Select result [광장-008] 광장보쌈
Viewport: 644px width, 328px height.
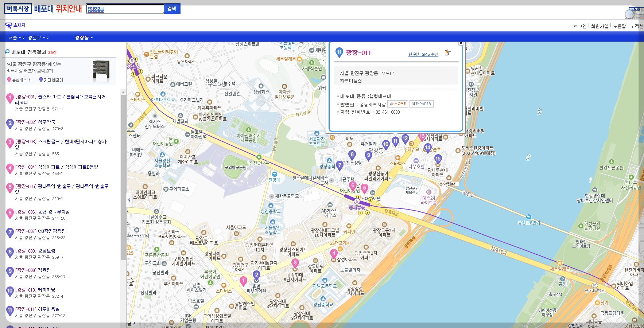pos(35,251)
